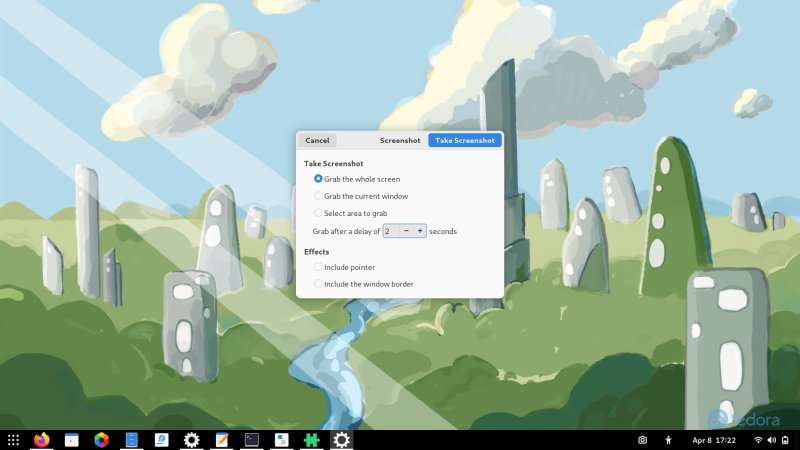
Task: Launch Firefox from the taskbar
Action: pos(41,440)
